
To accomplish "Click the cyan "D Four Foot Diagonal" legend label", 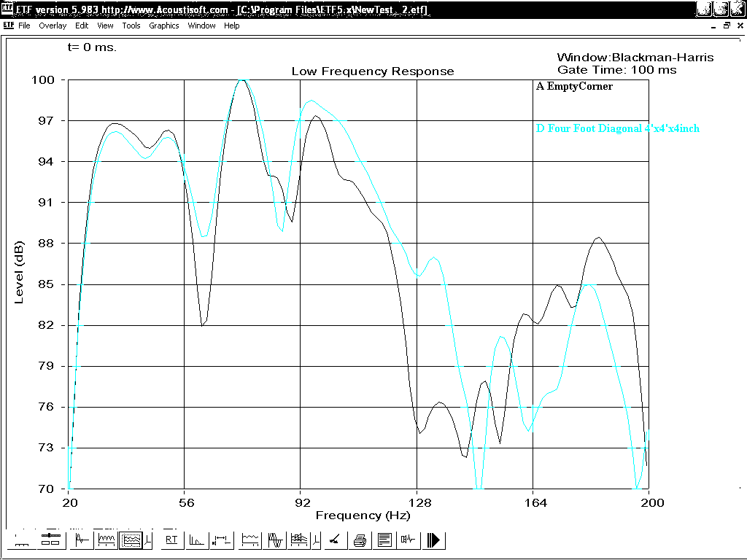I will (x=617, y=129).
